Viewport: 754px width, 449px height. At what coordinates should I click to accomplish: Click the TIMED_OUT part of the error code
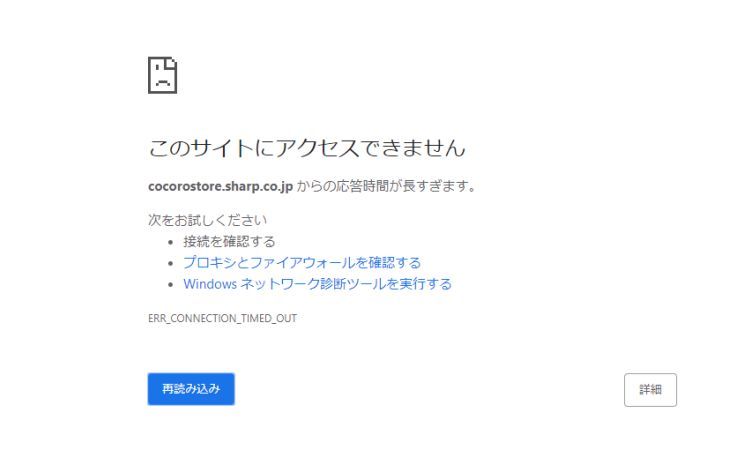coord(268,318)
